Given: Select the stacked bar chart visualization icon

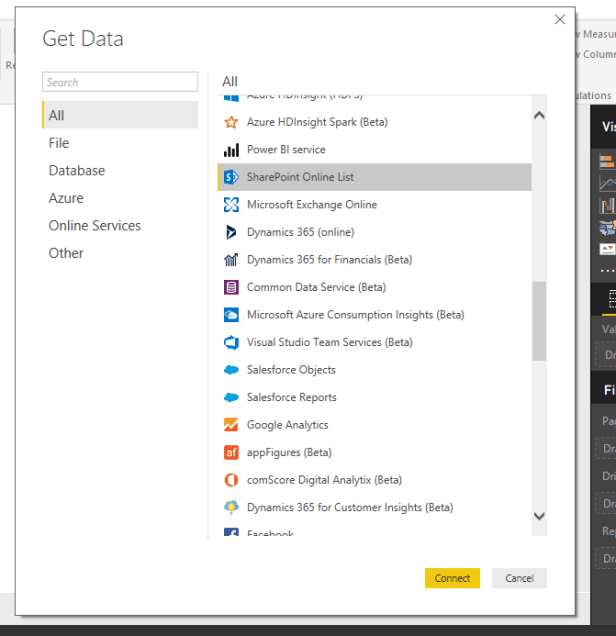Looking at the screenshot, I should [607, 162].
